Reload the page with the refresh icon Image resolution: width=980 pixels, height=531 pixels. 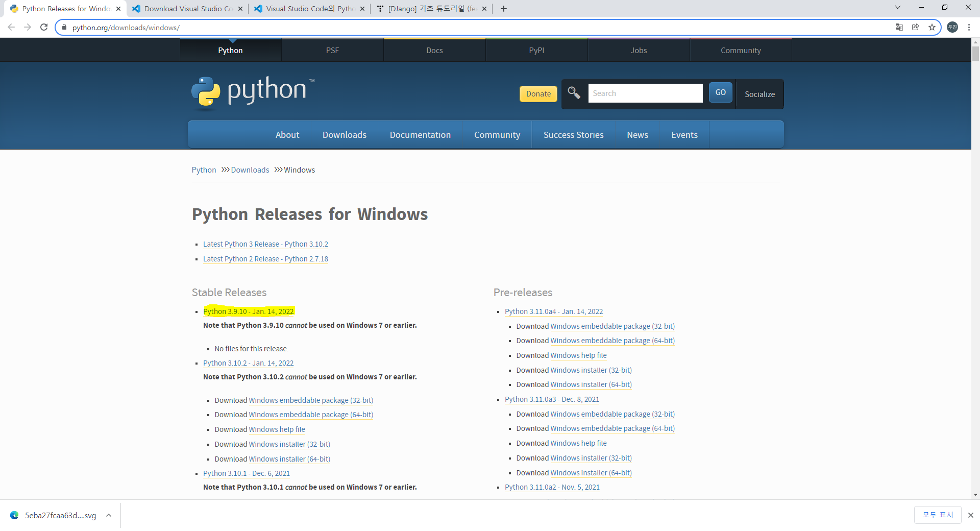point(44,27)
